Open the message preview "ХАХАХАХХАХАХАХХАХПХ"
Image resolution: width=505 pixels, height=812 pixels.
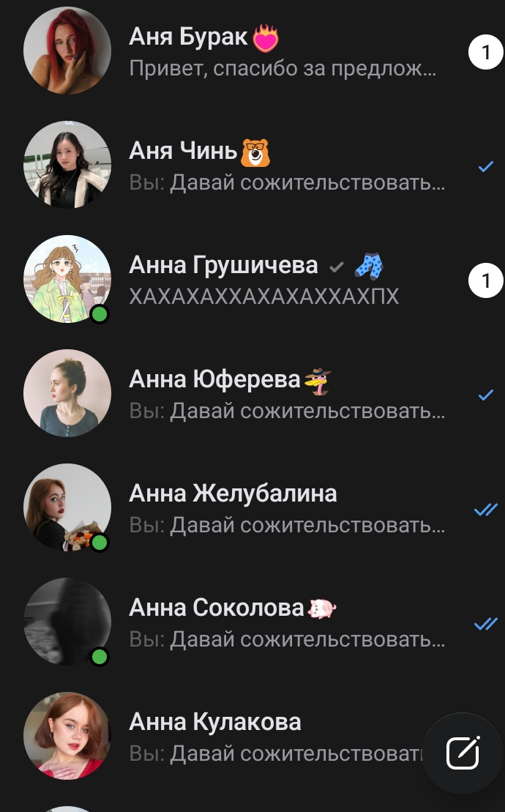point(264,297)
